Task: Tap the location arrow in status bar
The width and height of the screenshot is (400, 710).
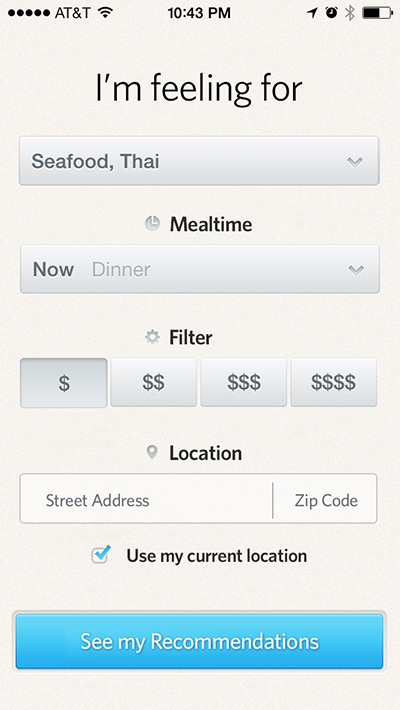Action: [x=312, y=13]
